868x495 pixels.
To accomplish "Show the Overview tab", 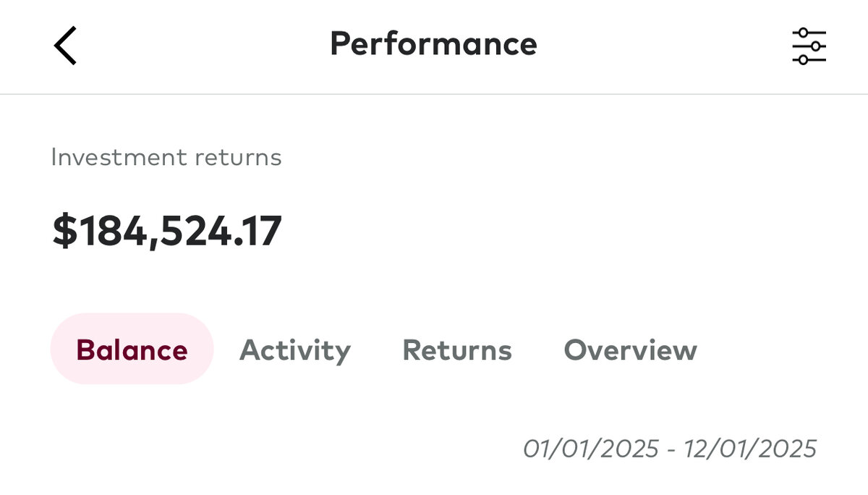I will (630, 350).
